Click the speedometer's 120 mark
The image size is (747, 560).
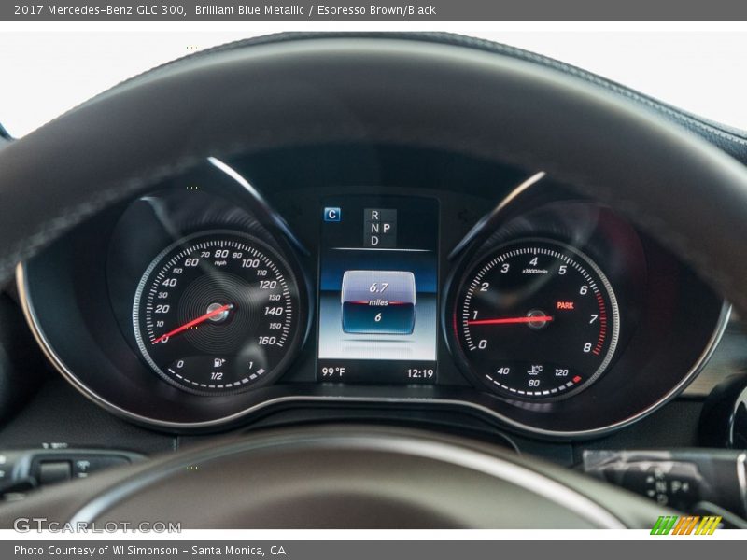click(268, 285)
